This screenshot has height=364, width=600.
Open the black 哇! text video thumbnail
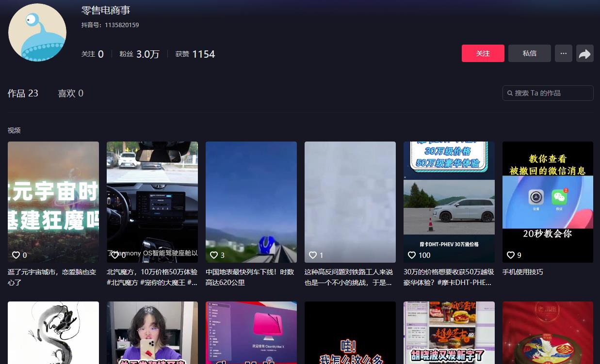(x=350, y=332)
